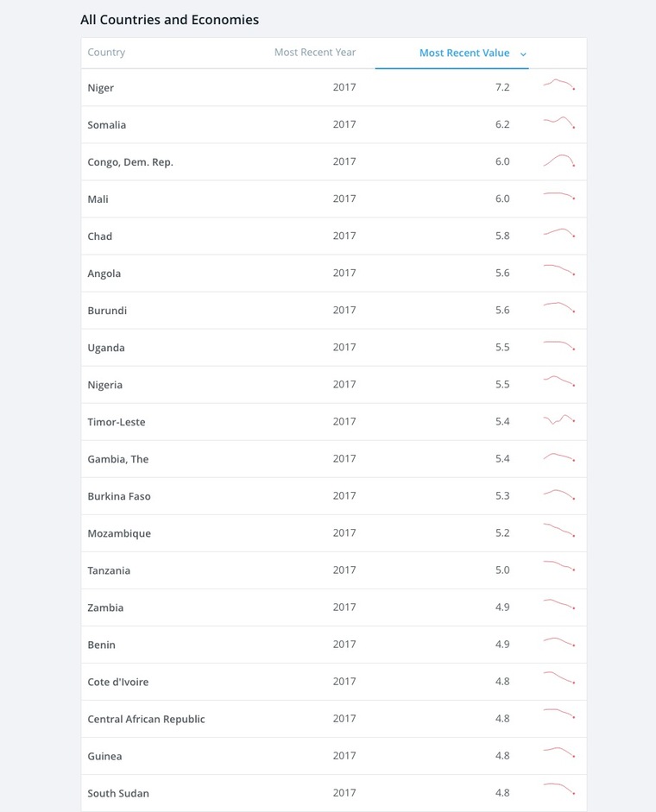Select the Cote d'Ivoire sparkline
Image resolution: width=656 pixels, height=812 pixels.
[x=559, y=678]
